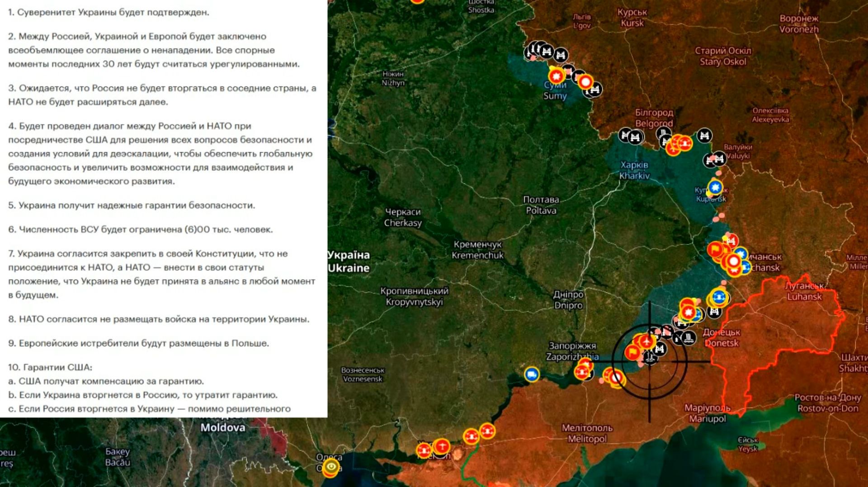This screenshot has width=868, height=487.
Task: Select point 6 limiting the size of the ВСУ
Action: tap(141, 229)
